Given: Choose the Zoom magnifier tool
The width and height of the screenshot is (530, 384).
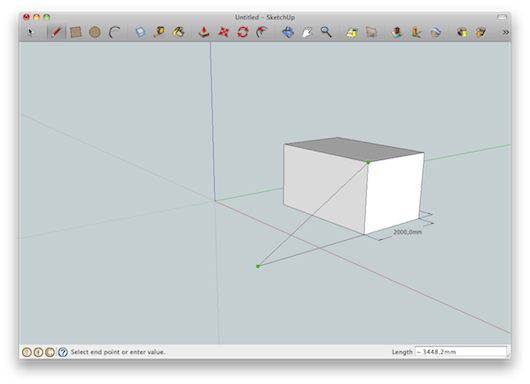Looking at the screenshot, I should tap(326, 32).
